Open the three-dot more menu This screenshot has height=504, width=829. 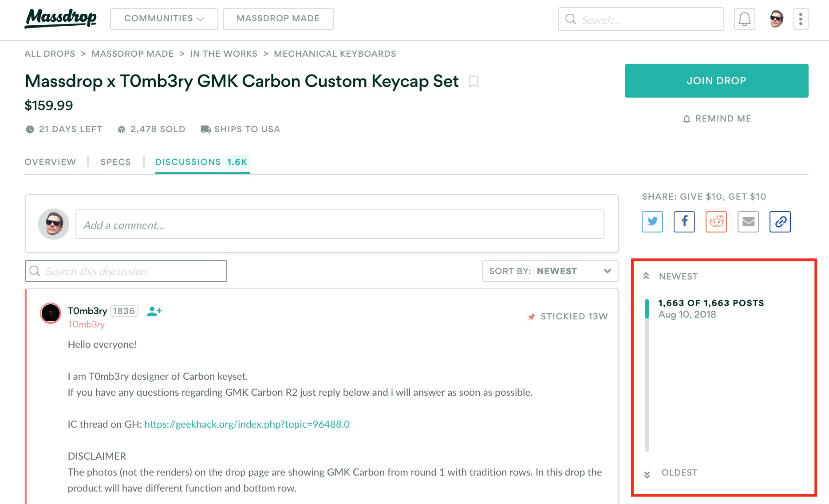[801, 20]
